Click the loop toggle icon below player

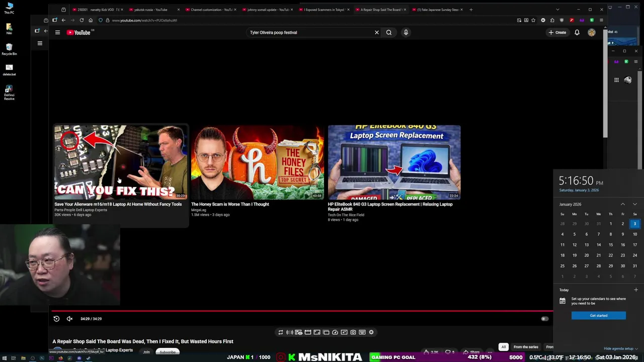click(x=281, y=332)
